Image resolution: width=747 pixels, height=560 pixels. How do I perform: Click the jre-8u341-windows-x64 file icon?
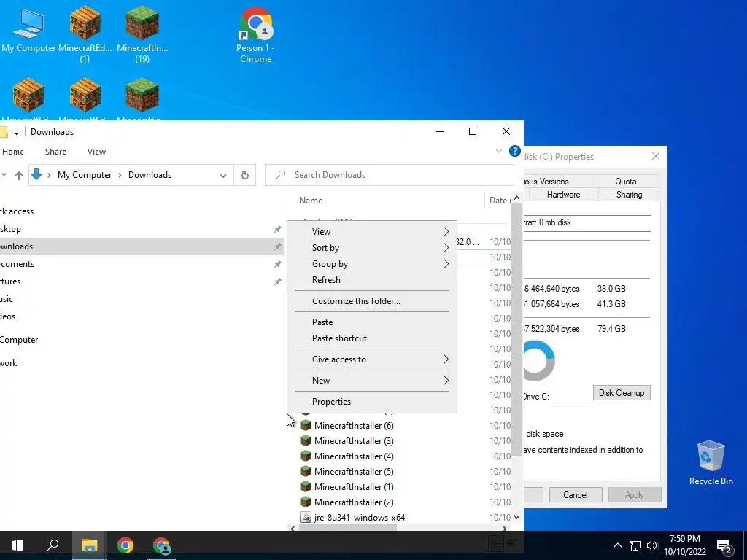click(x=306, y=517)
